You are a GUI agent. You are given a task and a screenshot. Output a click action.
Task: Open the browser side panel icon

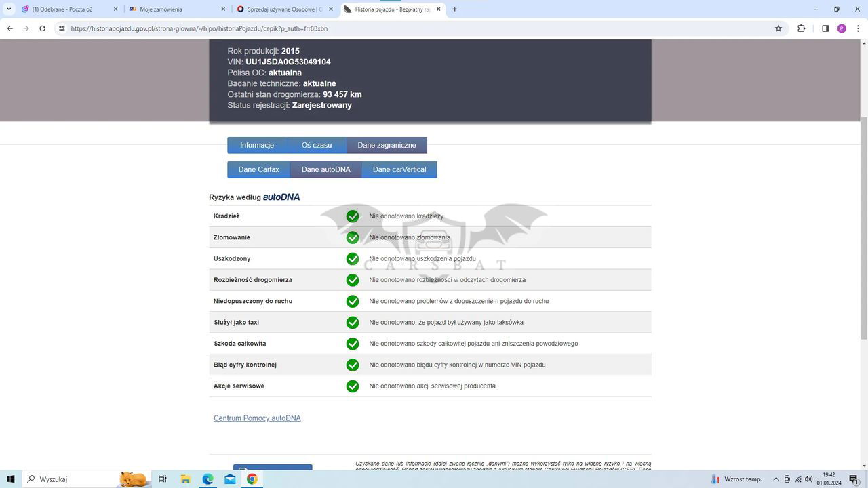pyautogui.click(x=825, y=28)
